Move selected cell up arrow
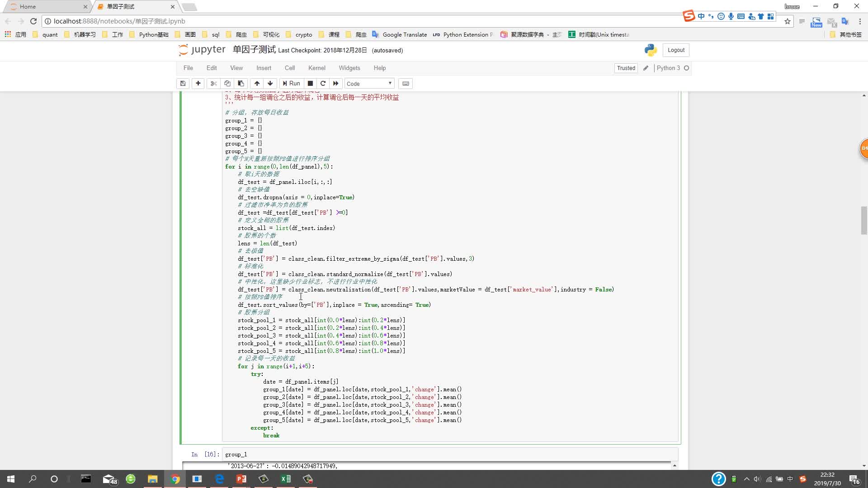868x488 pixels. coord(257,84)
